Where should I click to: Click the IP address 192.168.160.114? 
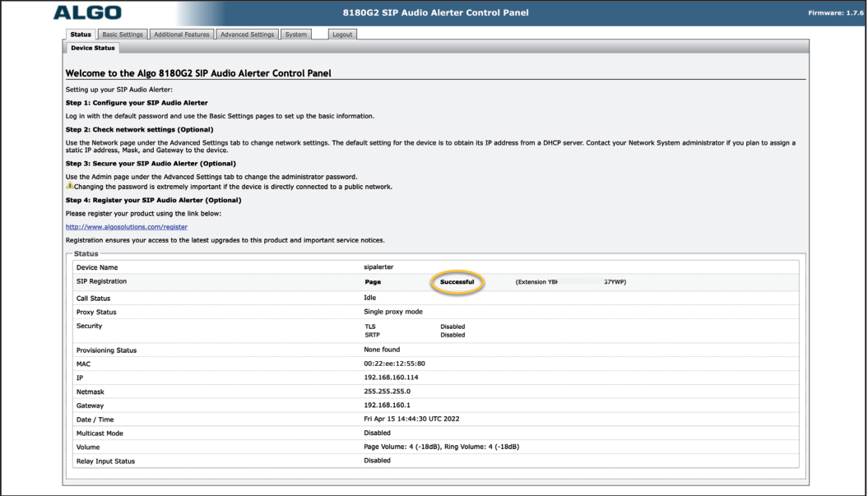pyautogui.click(x=392, y=378)
